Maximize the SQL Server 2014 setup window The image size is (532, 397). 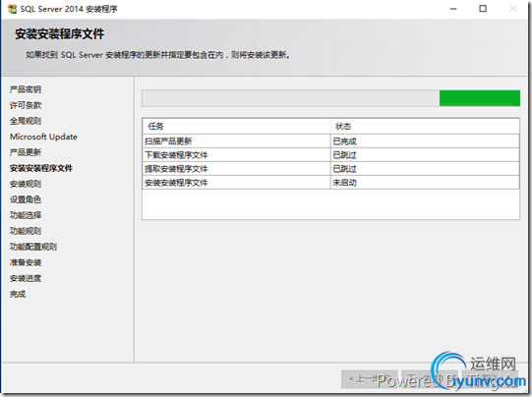[x=483, y=9]
